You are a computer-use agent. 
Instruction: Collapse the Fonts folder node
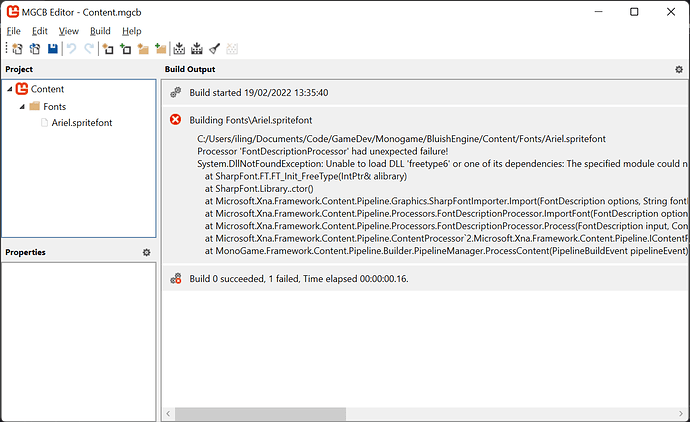22,107
